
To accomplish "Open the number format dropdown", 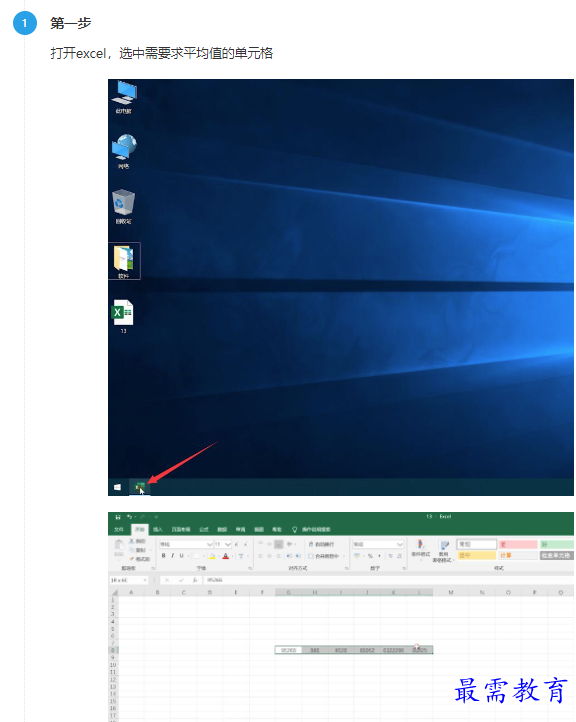I will pos(400,544).
